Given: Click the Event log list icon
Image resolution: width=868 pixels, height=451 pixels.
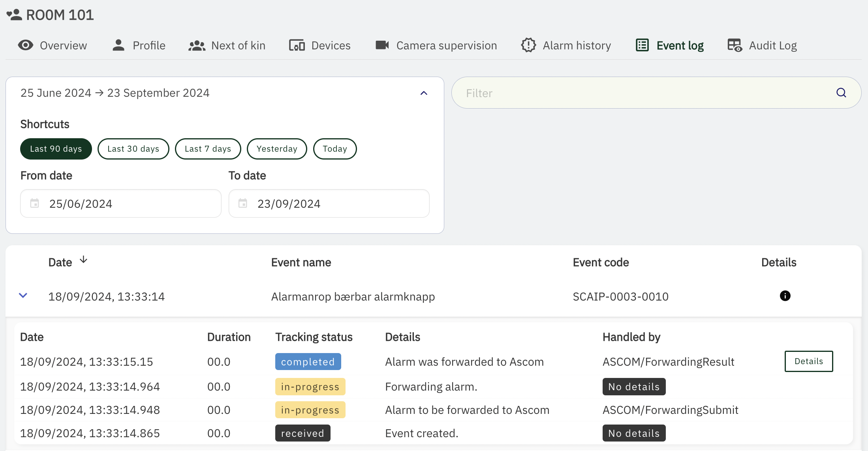Looking at the screenshot, I should [x=642, y=45].
